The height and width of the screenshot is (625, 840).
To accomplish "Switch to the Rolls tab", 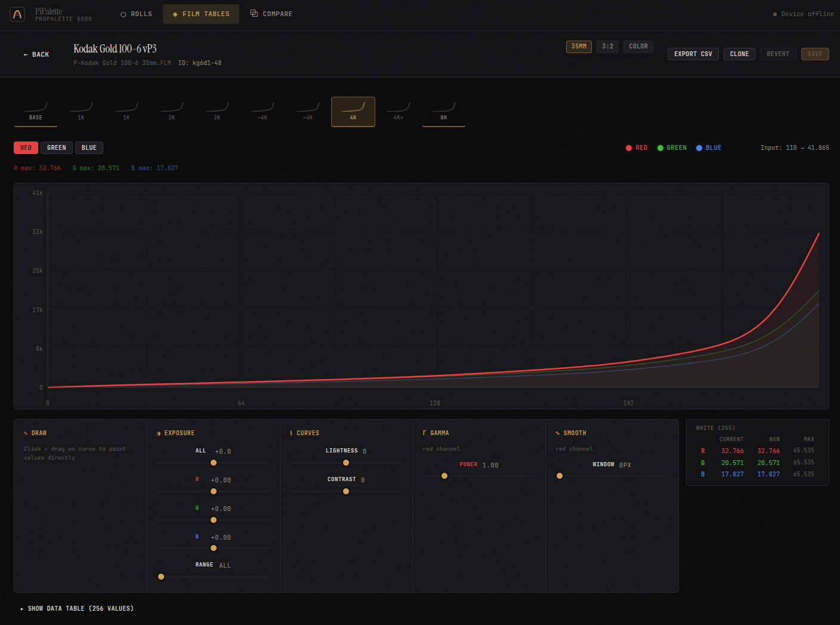I will coord(136,14).
